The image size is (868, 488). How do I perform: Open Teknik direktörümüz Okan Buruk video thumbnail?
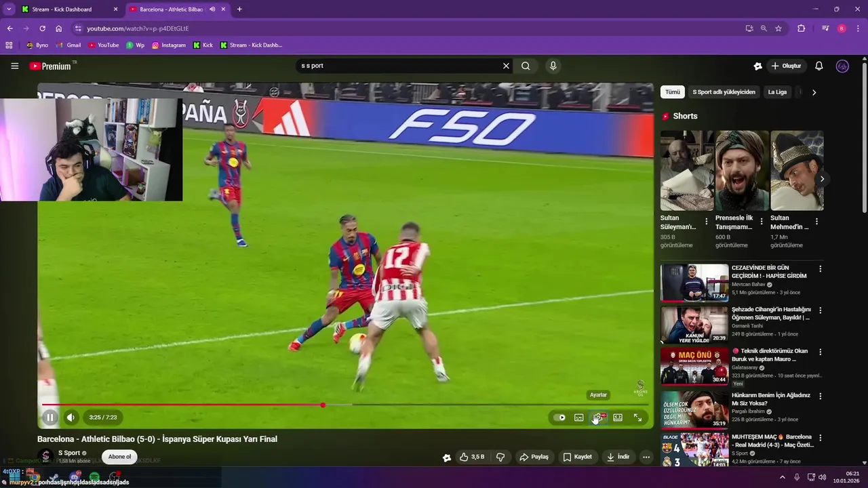694,366
